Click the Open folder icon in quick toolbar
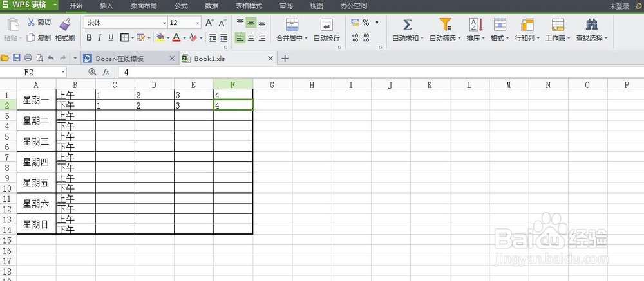Viewport: 644px width, 281px height. pyautogui.click(x=5, y=59)
